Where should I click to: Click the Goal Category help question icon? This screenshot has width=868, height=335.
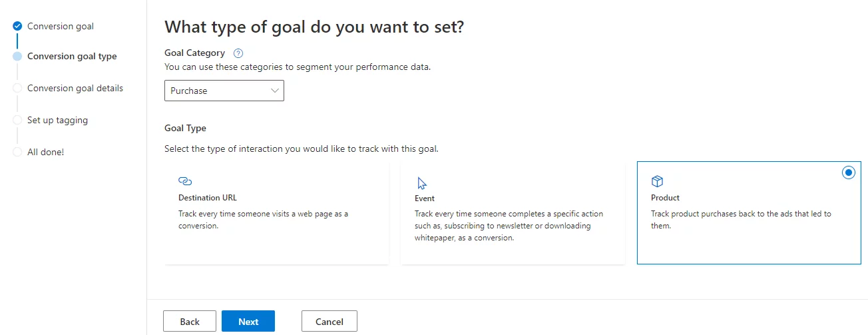(238, 53)
